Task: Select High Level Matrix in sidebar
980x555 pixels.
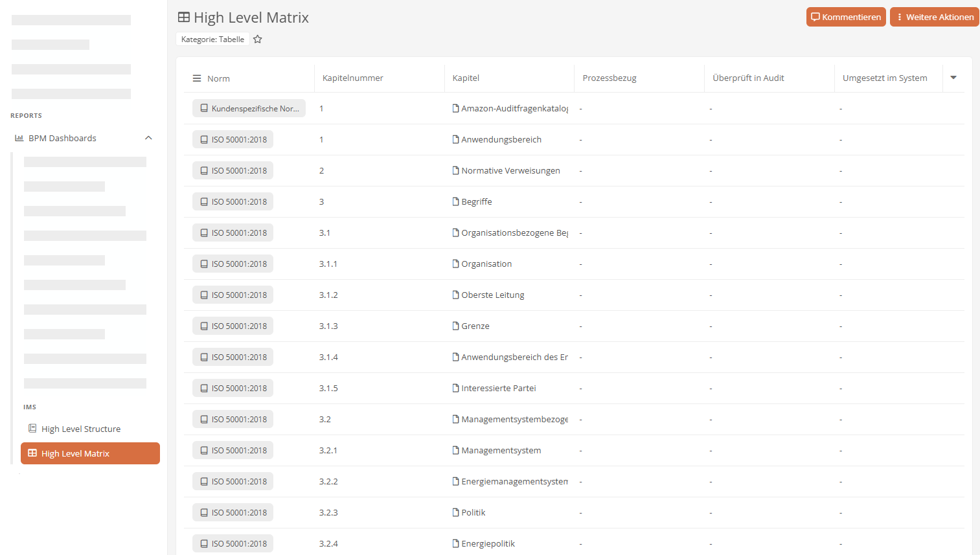Action: (90, 453)
